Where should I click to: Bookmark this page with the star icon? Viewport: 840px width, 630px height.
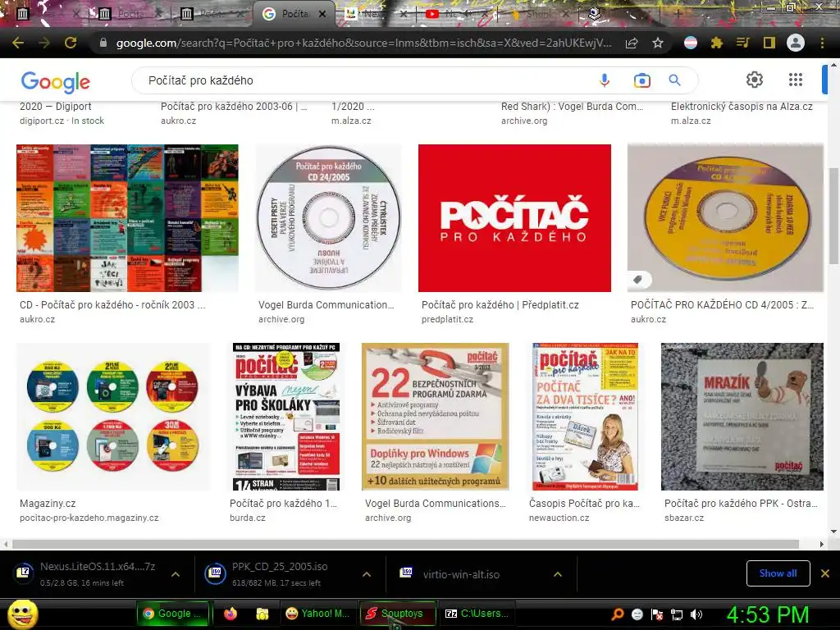pos(658,43)
